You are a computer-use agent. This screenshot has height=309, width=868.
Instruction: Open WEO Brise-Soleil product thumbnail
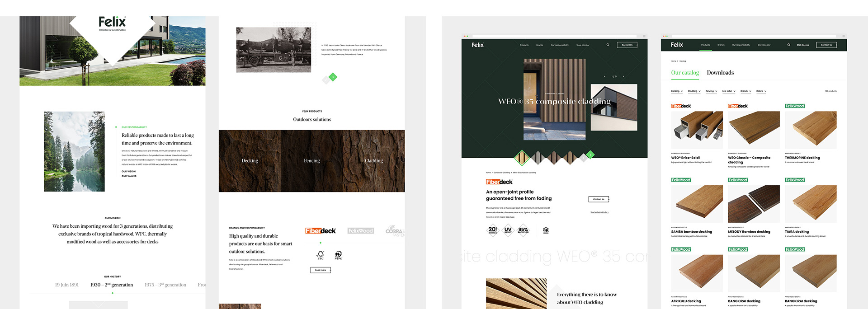697,130
